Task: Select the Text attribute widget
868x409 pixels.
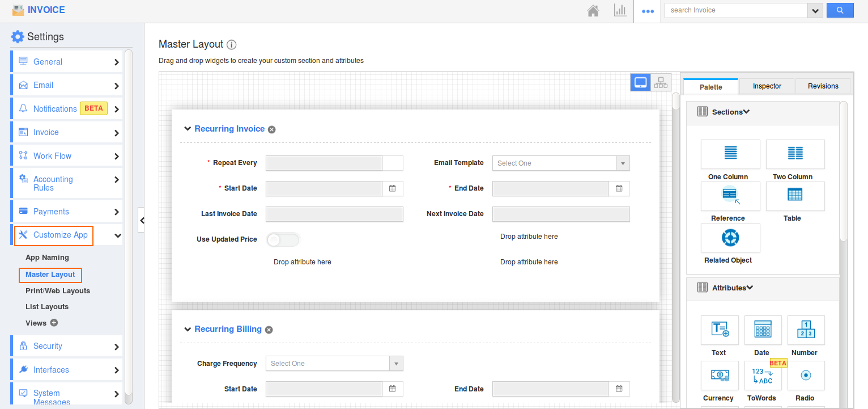Action: [x=720, y=330]
